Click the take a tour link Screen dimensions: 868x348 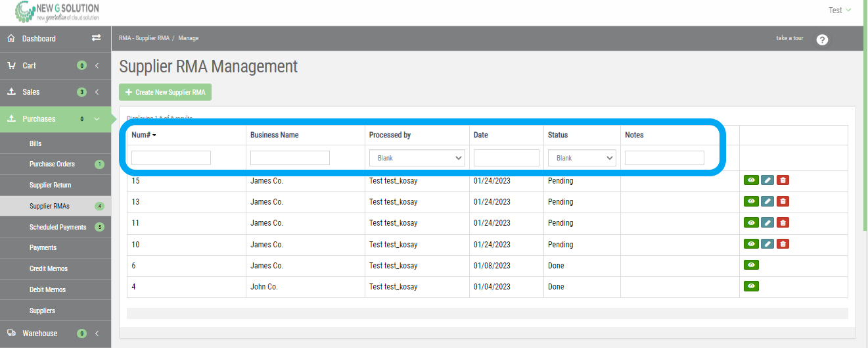[789, 39]
